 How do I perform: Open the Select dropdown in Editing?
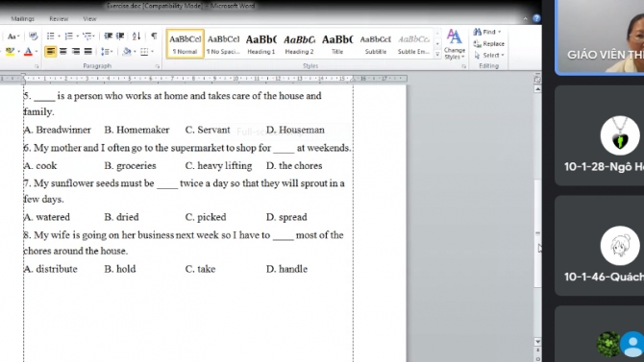point(489,55)
